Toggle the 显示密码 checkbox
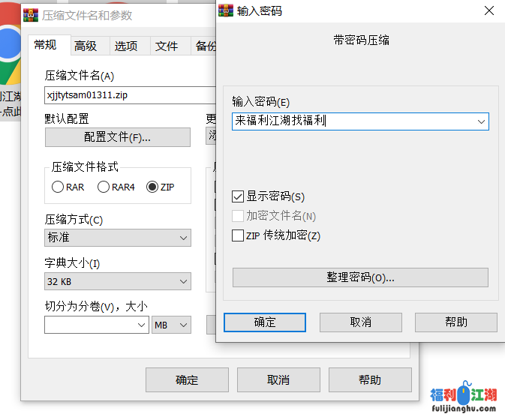This screenshot has height=420, width=505. pos(239,196)
